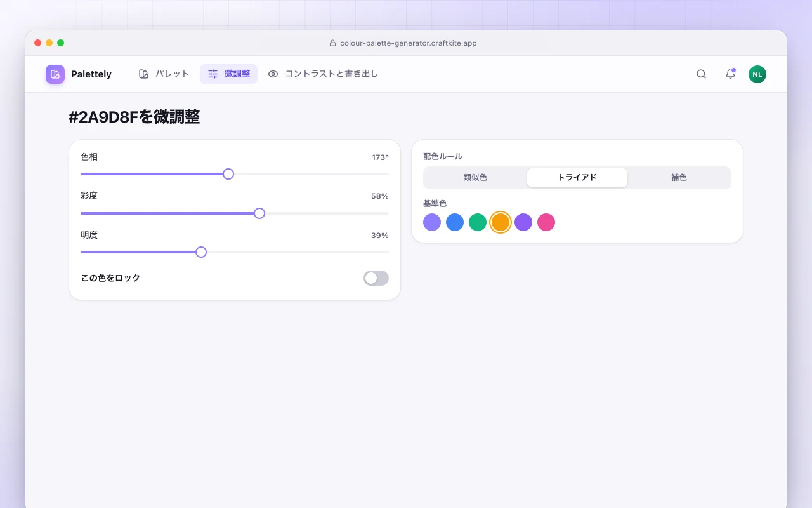Click the 彩度 slider handle
This screenshot has width=812, height=508.
point(259,213)
